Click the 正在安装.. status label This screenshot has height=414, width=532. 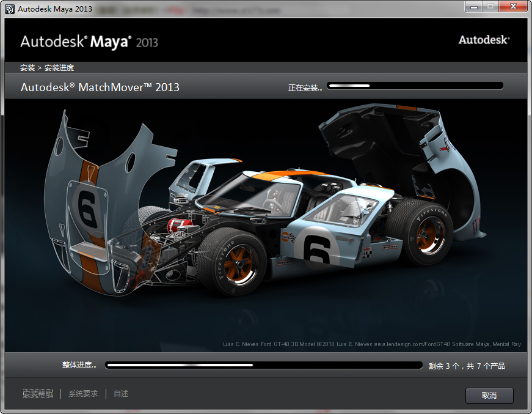tap(305, 88)
